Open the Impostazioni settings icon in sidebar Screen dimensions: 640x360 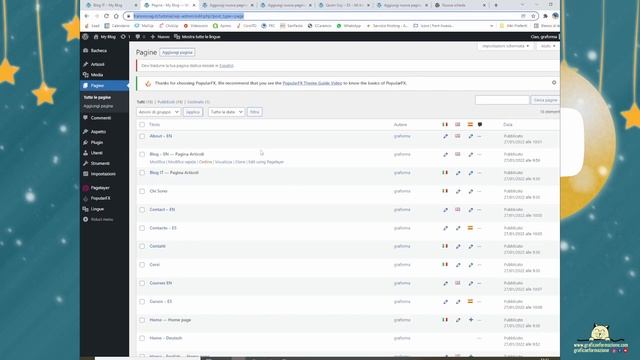pyautogui.click(x=86, y=174)
